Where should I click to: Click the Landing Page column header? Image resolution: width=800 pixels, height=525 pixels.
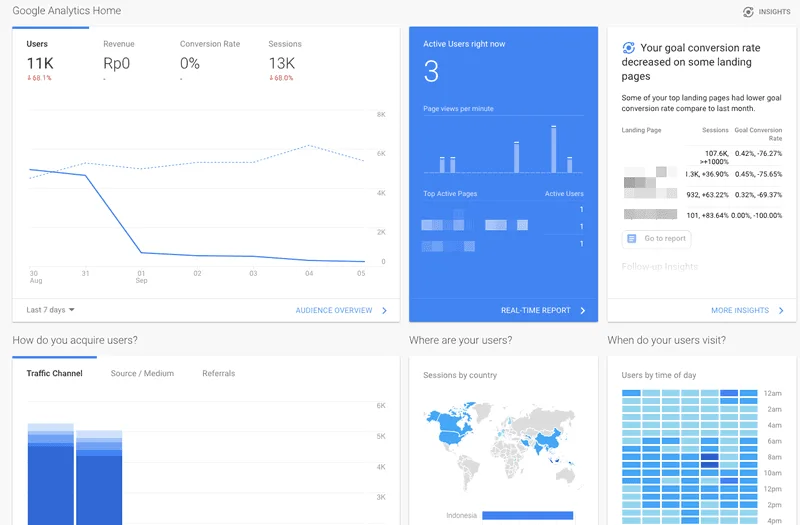coord(641,130)
